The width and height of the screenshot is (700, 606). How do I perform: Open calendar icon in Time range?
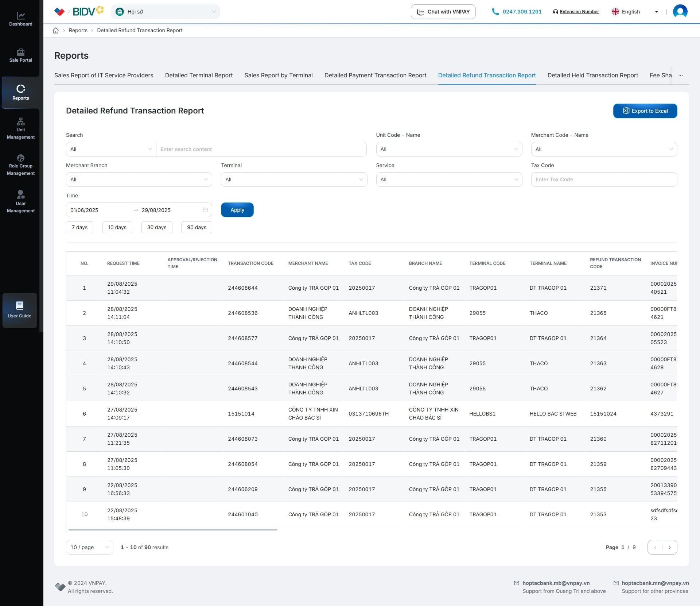(x=205, y=210)
